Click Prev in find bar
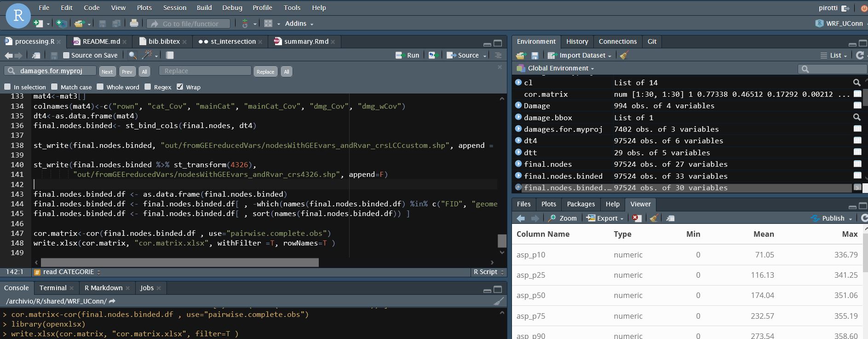 pyautogui.click(x=127, y=71)
